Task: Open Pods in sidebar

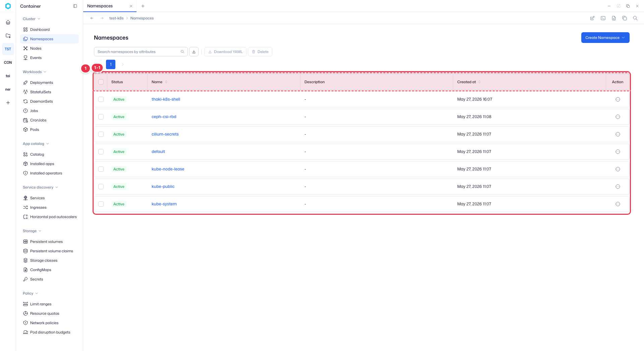Action: (x=49, y=130)
